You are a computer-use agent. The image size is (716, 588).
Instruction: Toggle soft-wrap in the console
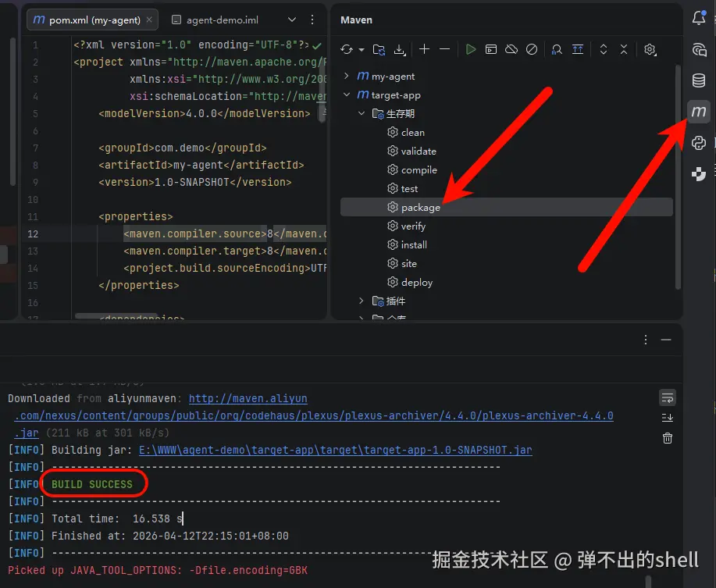click(667, 398)
